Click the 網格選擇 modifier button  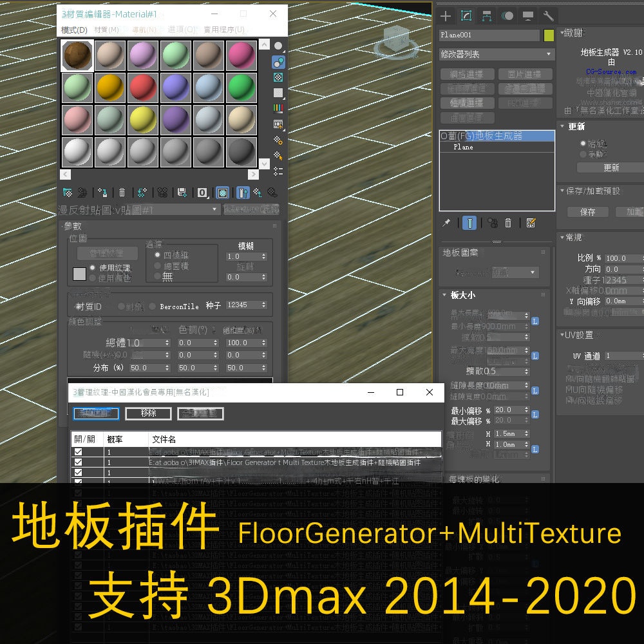(x=466, y=74)
